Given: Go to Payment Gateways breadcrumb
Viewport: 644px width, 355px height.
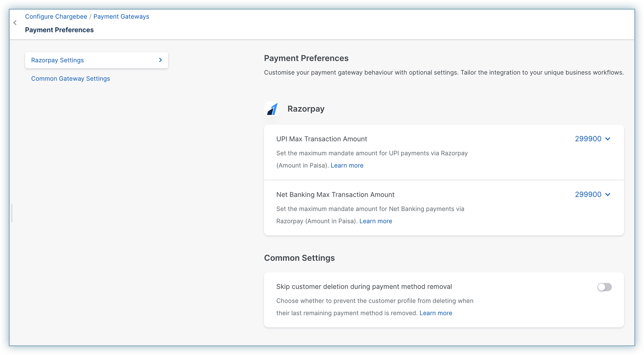Looking at the screenshot, I should click(x=121, y=16).
